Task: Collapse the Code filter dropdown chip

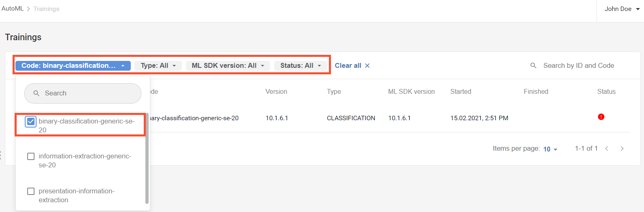Action: pyautogui.click(x=73, y=65)
